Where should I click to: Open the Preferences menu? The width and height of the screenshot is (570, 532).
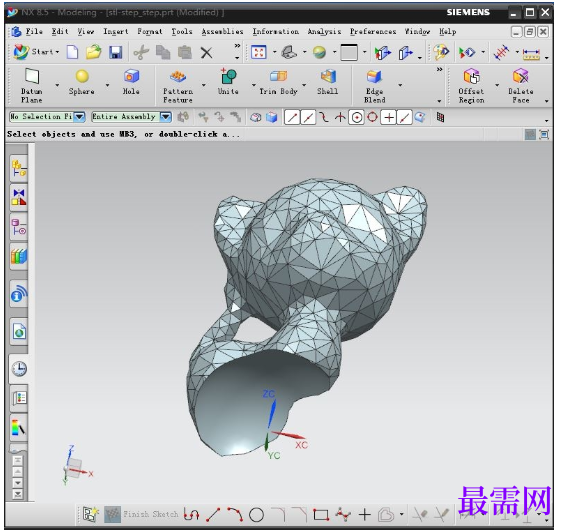(x=373, y=32)
